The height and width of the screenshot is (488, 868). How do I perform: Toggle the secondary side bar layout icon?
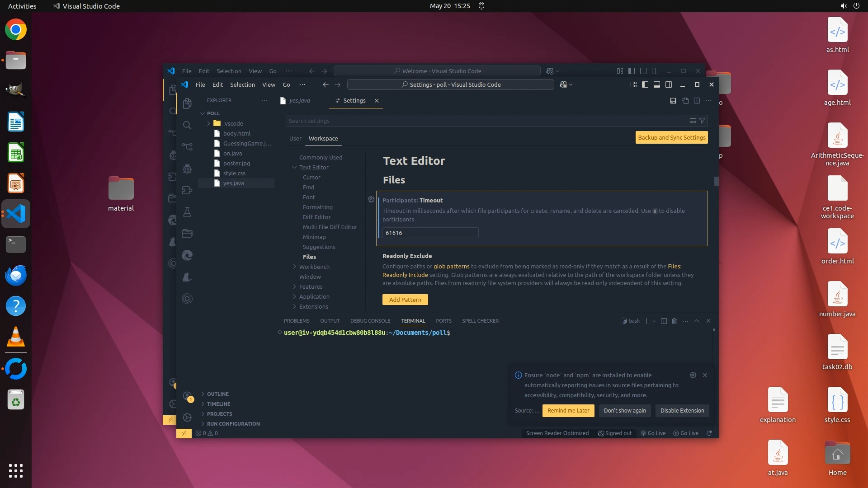(669, 84)
